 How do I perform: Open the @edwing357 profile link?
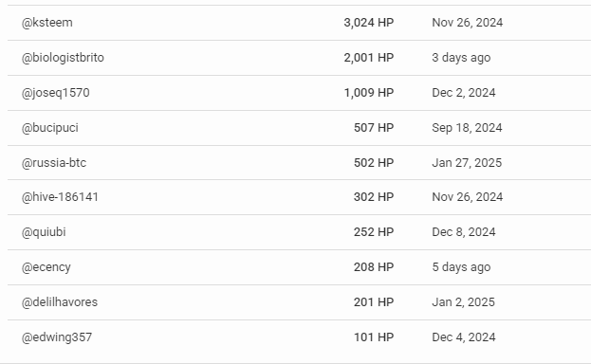click(57, 337)
